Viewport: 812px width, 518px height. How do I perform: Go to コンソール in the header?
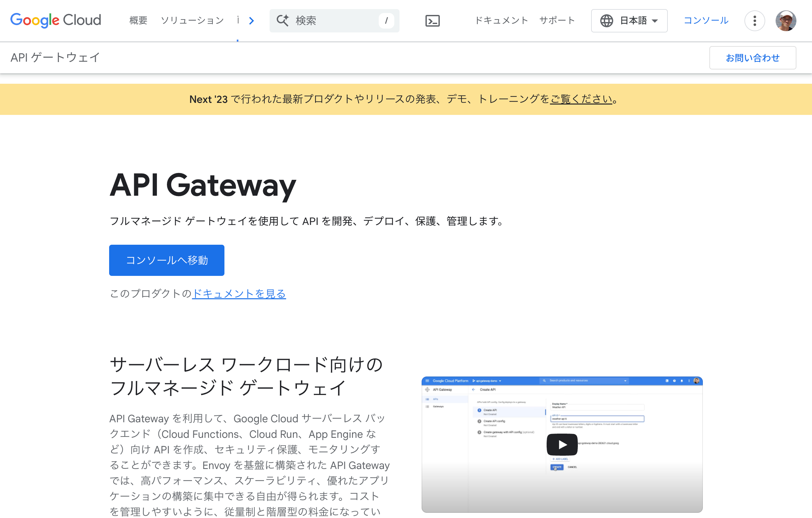coord(706,20)
